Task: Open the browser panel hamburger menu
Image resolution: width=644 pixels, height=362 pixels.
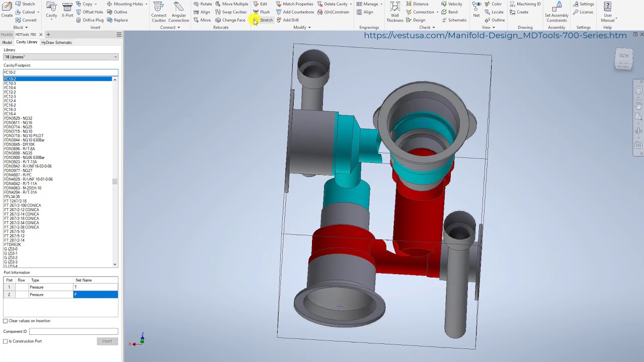Action: click(119, 35)
